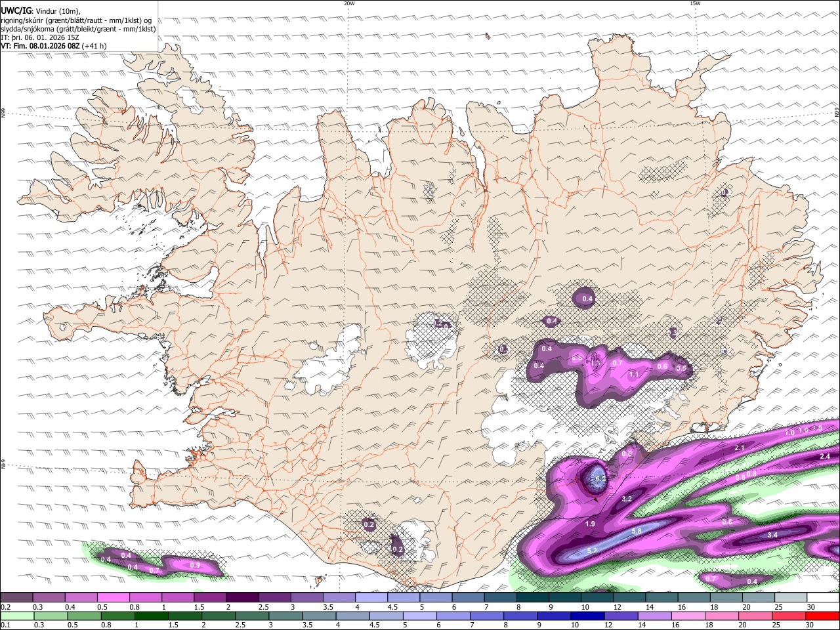Click the navy blue swatch between 10 and 12
Viewport: 840px width, 630px height.
tap(587, 616)
